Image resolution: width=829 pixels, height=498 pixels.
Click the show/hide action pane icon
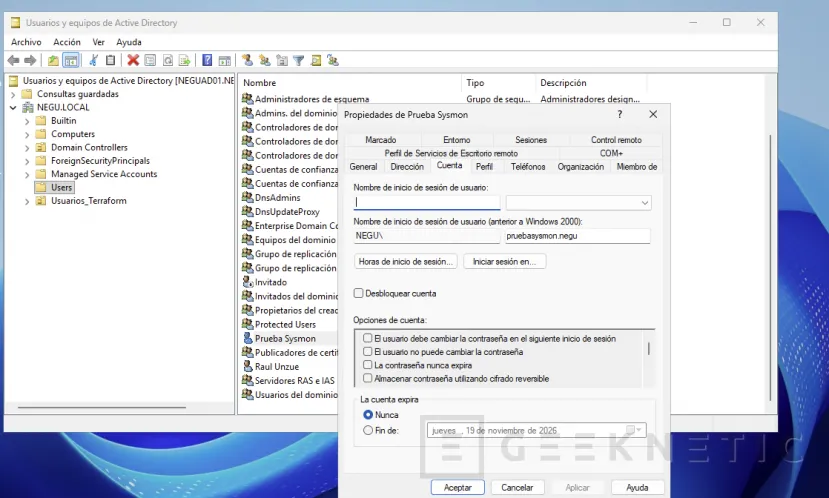pyautogui.click(x=225, y=61)
